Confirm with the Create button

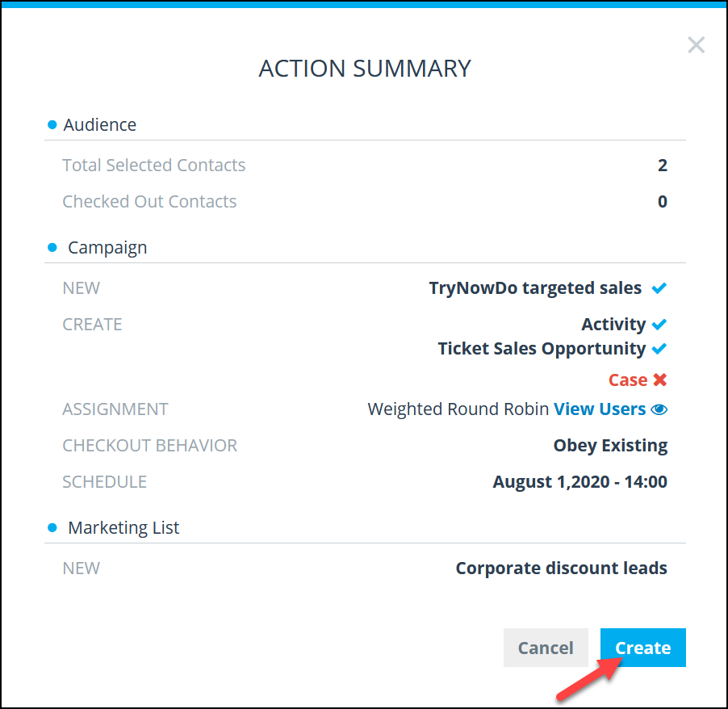pos(642,648)
